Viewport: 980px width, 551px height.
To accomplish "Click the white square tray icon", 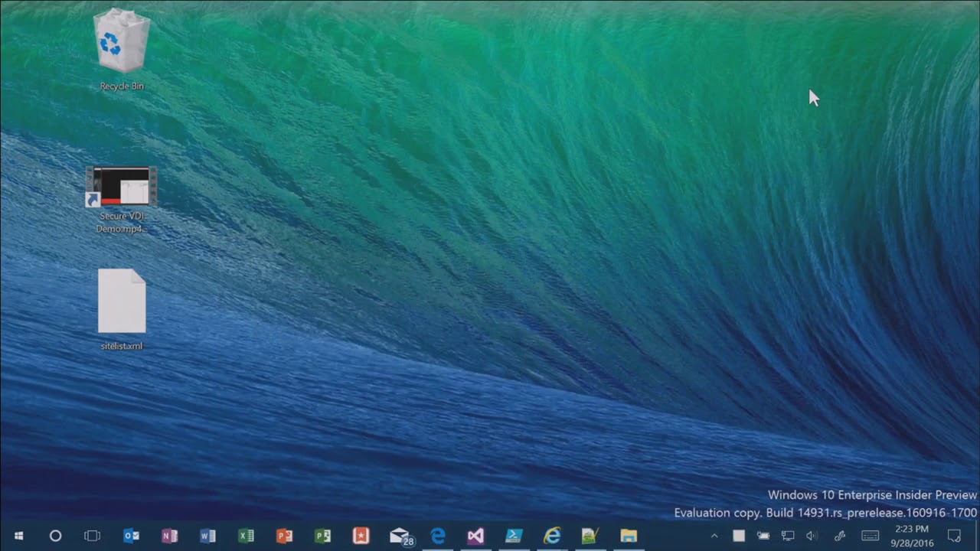I will point(739,536).
